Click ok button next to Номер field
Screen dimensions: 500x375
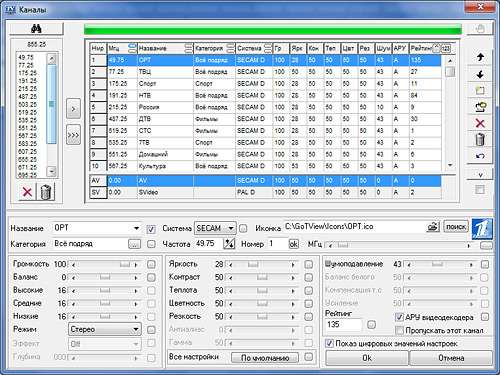294,244
